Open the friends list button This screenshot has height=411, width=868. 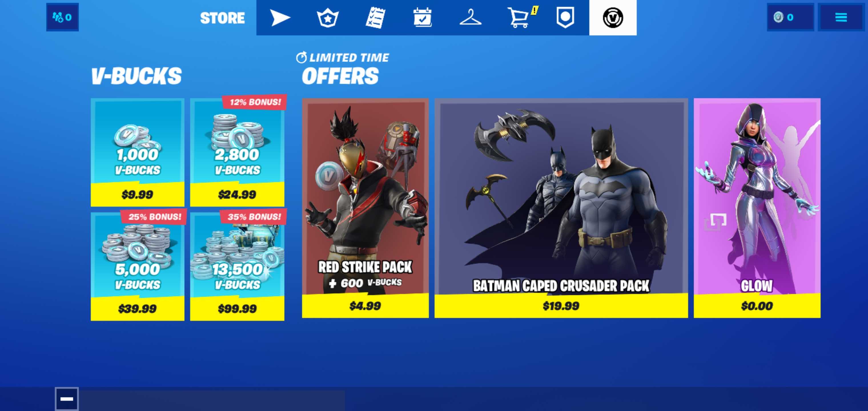tap(62, 17)
